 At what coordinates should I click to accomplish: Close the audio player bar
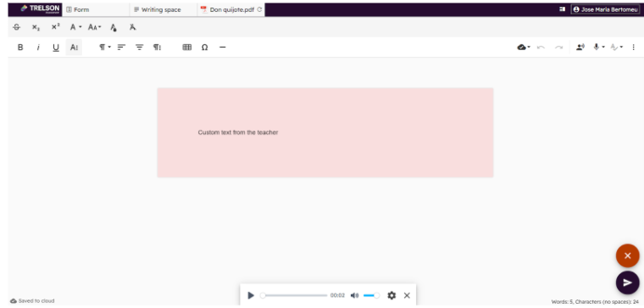pyautogui.click(x=407, y=295)
